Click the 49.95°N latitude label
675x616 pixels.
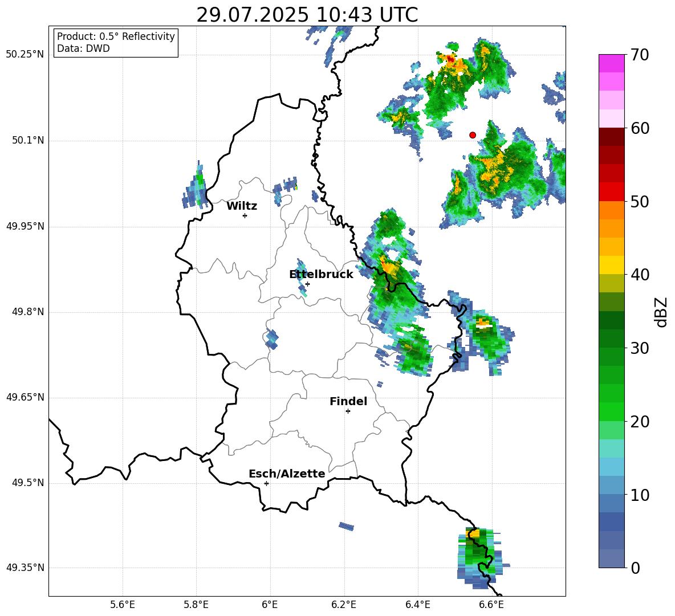click(x=25, y=226)
